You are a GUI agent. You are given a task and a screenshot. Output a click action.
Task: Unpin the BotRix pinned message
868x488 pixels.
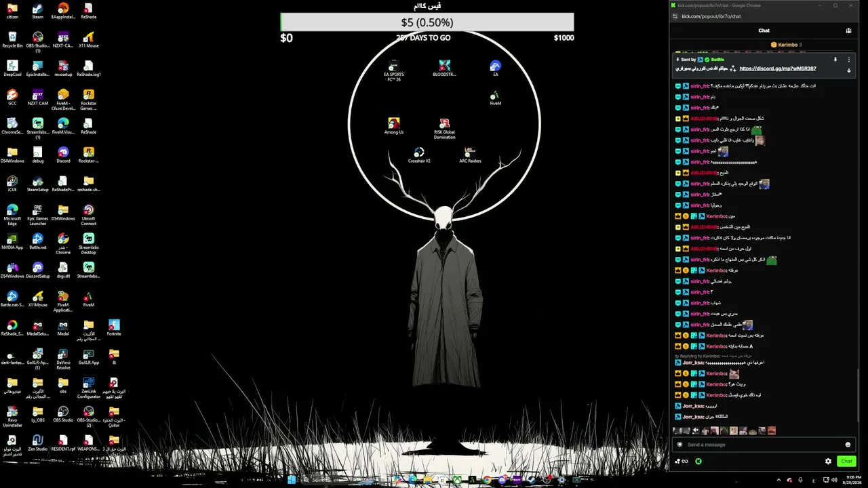tap(835, 60)
